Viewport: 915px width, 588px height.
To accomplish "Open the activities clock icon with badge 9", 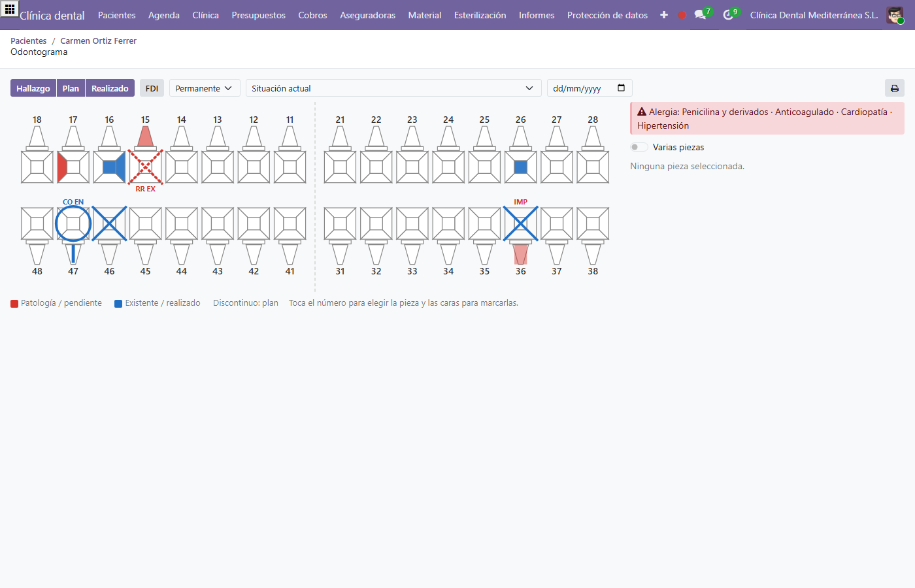I will coord(729,14).
